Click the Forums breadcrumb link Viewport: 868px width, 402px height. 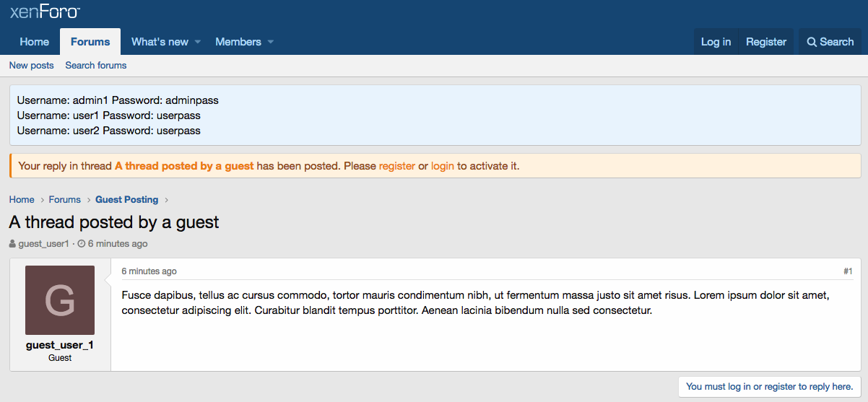pyautogui.click(x=64, y=199)
